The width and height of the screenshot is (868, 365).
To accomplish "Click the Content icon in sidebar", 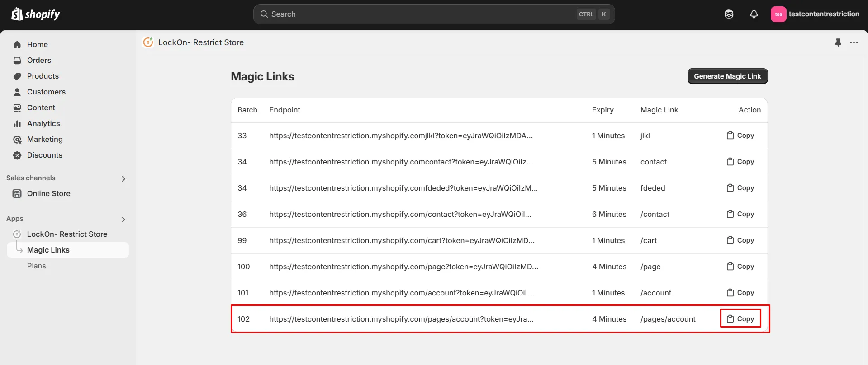I will 17,108.
